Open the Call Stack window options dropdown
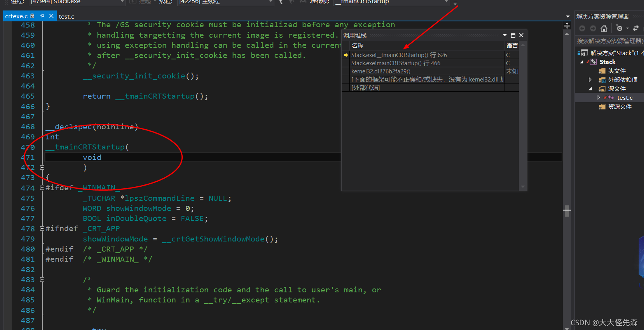Image resolution: width=644 pixels, height=330 pixels. [x=505, y=35]
